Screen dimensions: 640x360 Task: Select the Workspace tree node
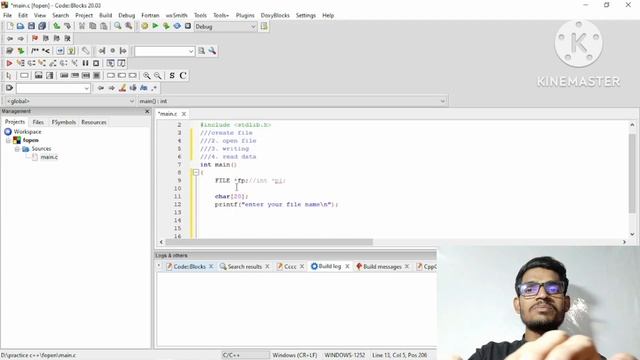(27, 132)
